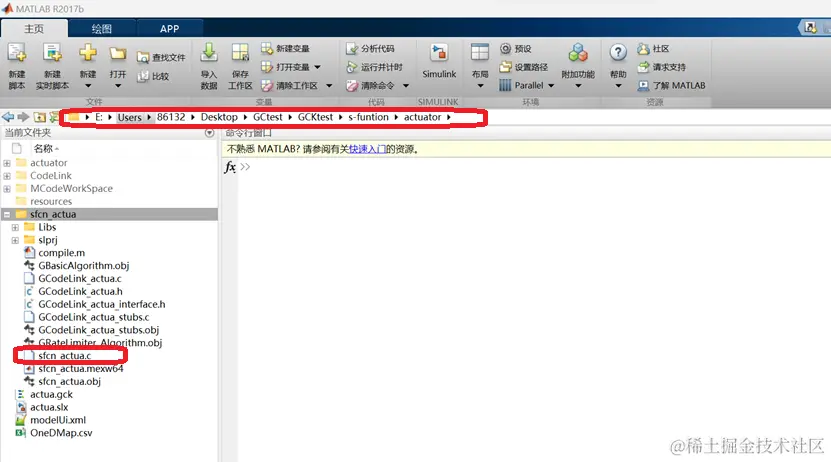Click the New Live Script (新建实时脚本) icon
Viewport: 831px width, 462px height.
[x=52, y=54]
